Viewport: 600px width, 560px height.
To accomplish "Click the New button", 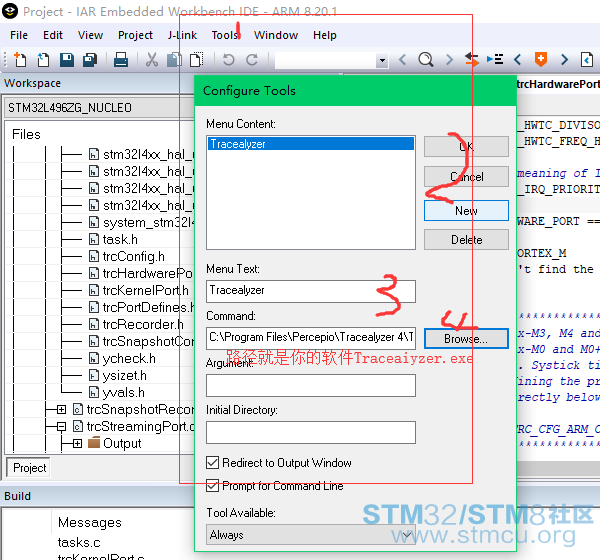I will point(466,211).
